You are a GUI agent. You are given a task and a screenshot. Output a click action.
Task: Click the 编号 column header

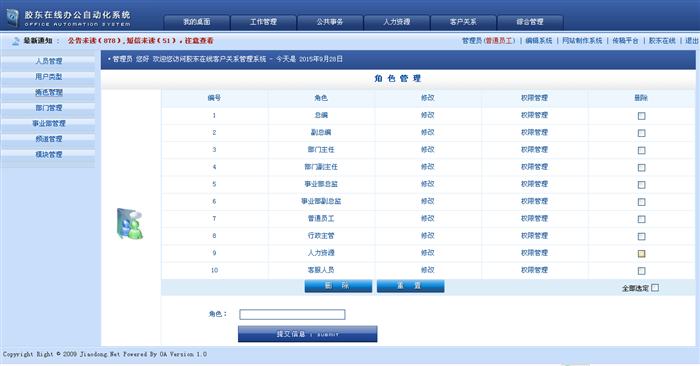pos(214,98)
